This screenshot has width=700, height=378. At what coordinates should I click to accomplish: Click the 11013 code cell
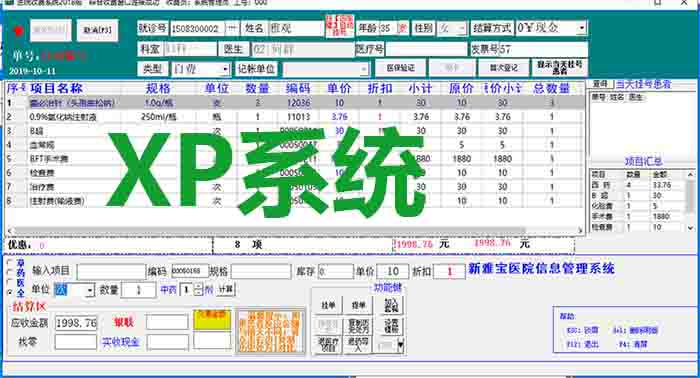click(x=298, y=117)
